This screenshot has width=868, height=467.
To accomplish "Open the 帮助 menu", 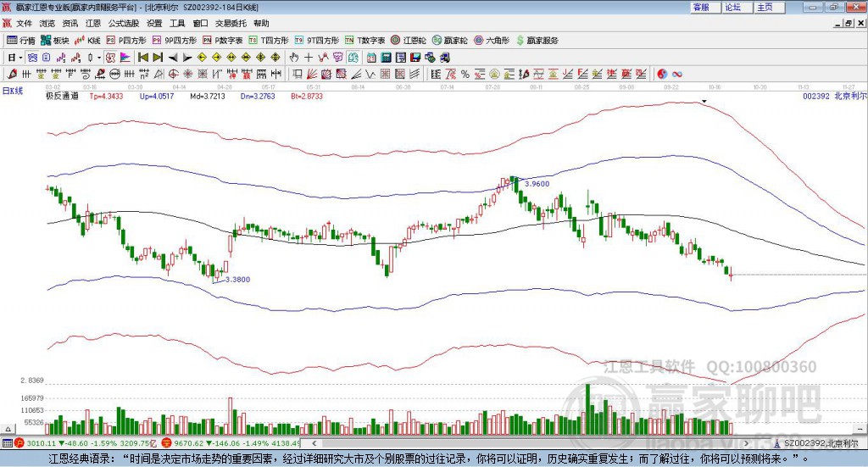I will click(261, 23).
